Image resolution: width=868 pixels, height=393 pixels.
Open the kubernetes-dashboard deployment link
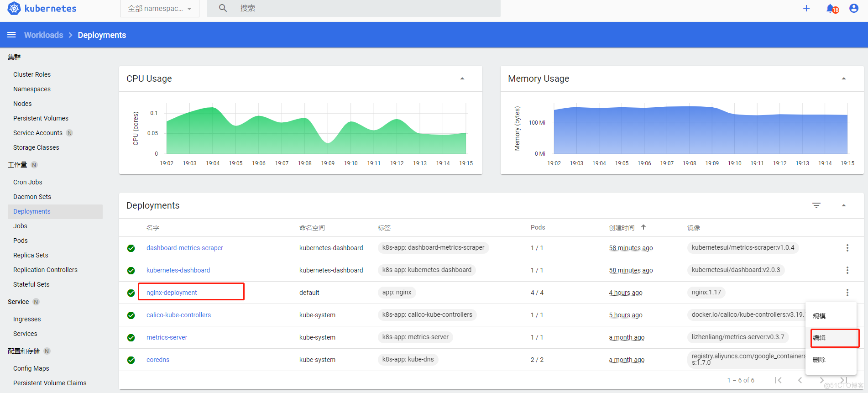178,270
